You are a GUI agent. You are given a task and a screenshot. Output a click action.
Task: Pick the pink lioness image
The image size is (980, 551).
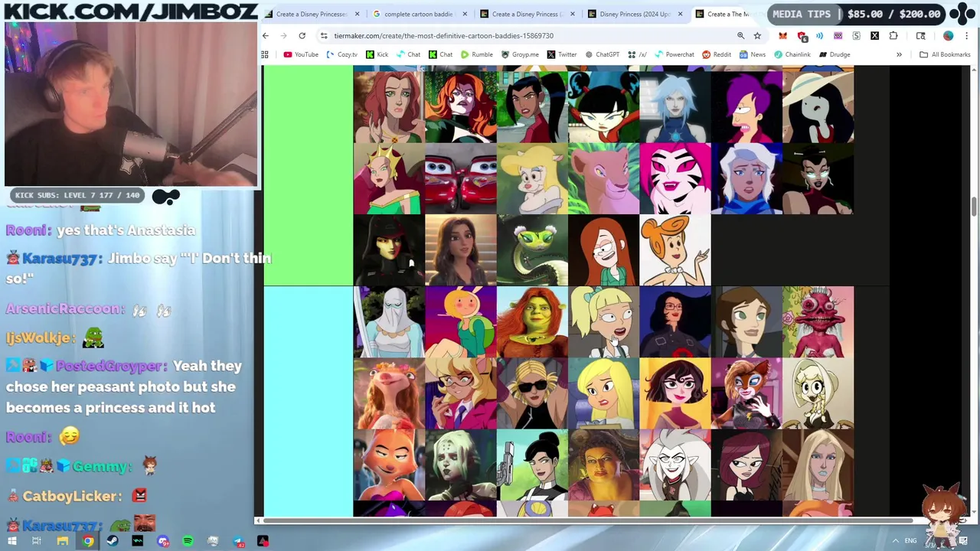point(604,178)
